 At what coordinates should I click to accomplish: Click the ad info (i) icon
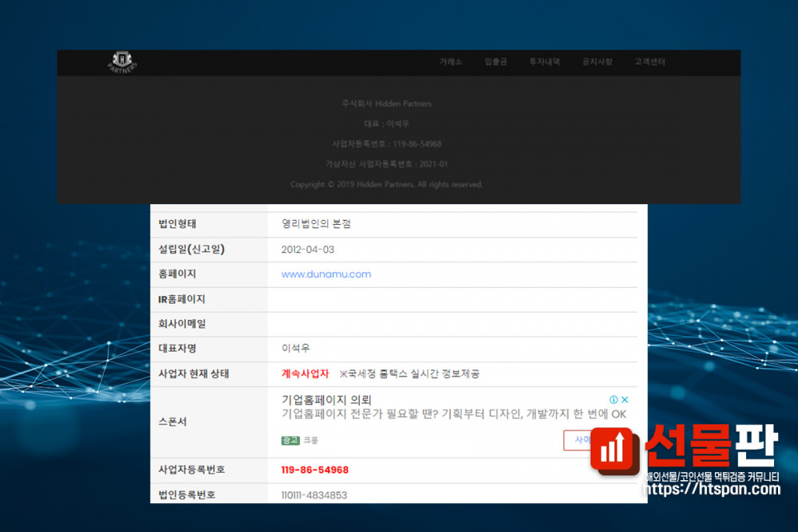(x=614, y=400)
